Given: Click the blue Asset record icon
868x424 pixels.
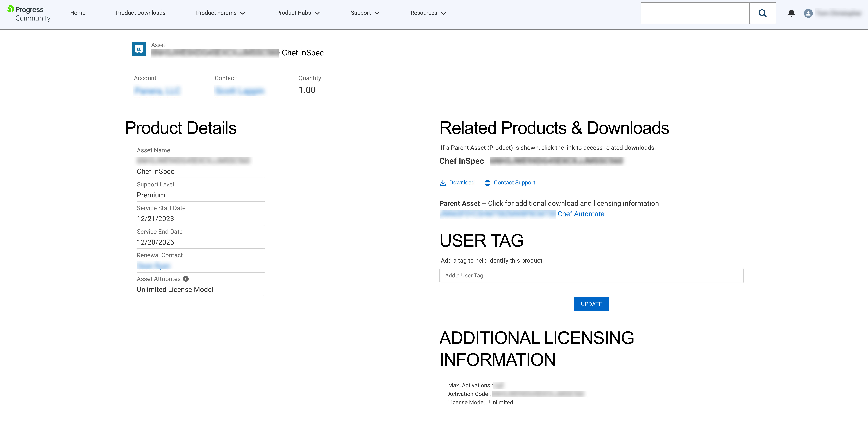Looking at the screenshot, I should (139, 49).
